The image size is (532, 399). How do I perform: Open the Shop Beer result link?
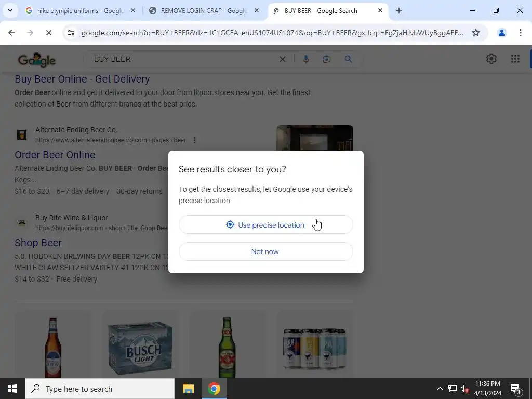pos(38,243)
